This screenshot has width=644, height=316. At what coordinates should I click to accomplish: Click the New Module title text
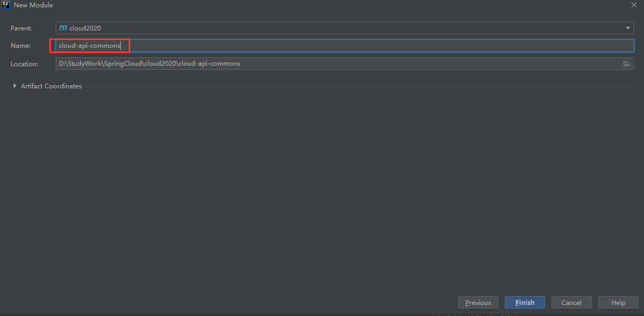click(33, 5)
